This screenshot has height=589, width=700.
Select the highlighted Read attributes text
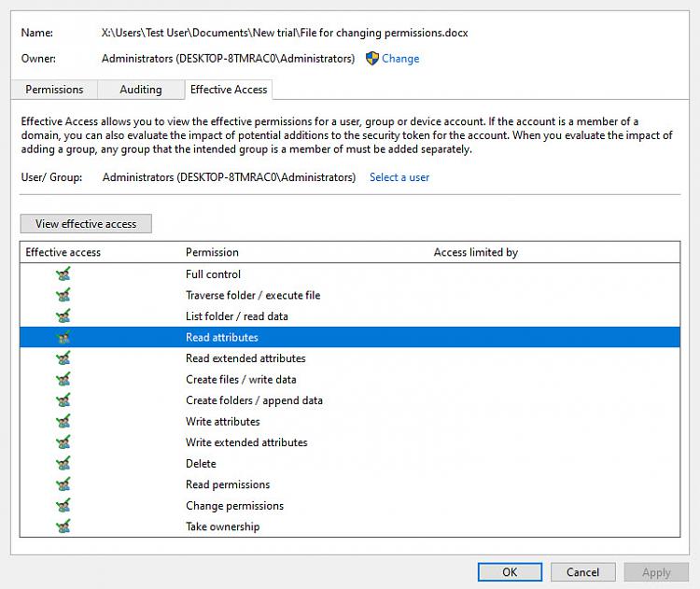pyautogui.click(x=222, y=337)
